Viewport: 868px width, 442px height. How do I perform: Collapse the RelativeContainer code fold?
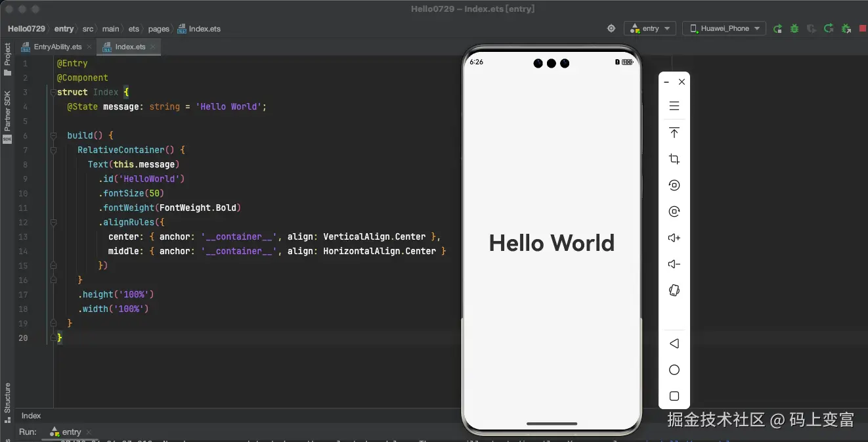click(53, 150)
